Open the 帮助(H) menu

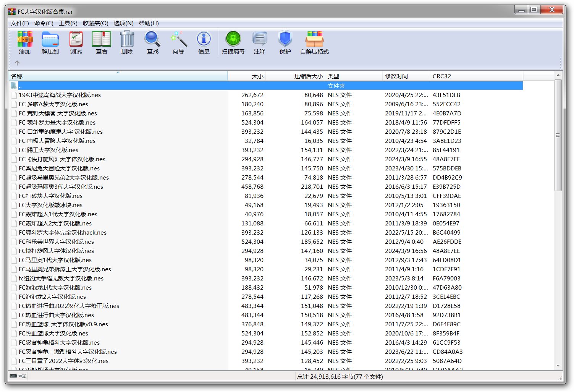click(x=149, y=23)
